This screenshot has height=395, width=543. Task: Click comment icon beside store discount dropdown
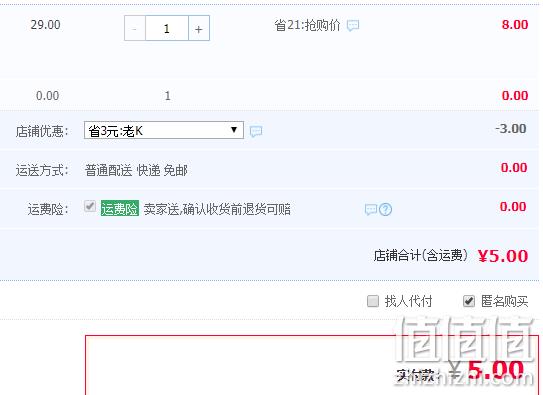[x=256, y=131]
